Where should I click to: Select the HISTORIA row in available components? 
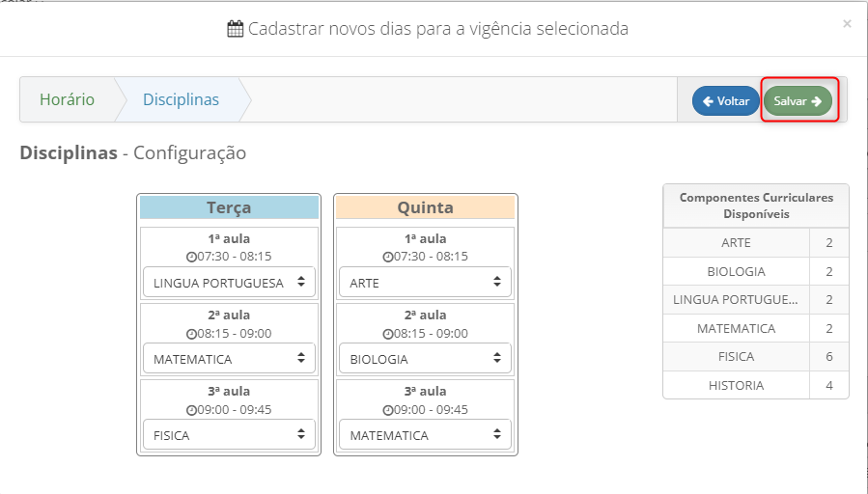[x=737, y=385]
